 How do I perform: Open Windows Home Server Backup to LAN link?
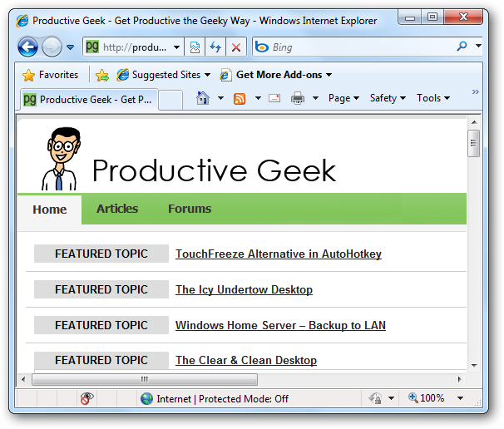click(280, 325)
